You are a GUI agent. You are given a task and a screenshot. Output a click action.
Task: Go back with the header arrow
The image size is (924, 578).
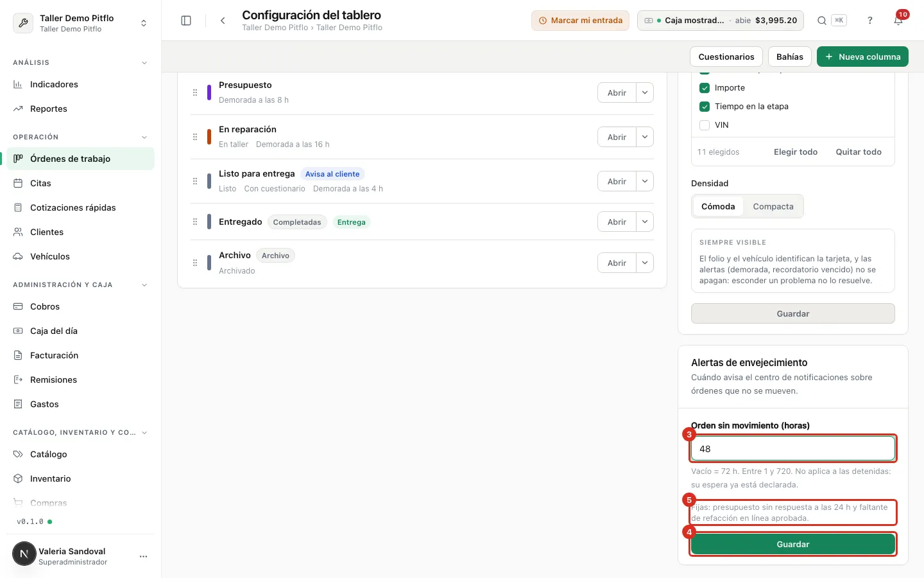click(x=223, y=21)
